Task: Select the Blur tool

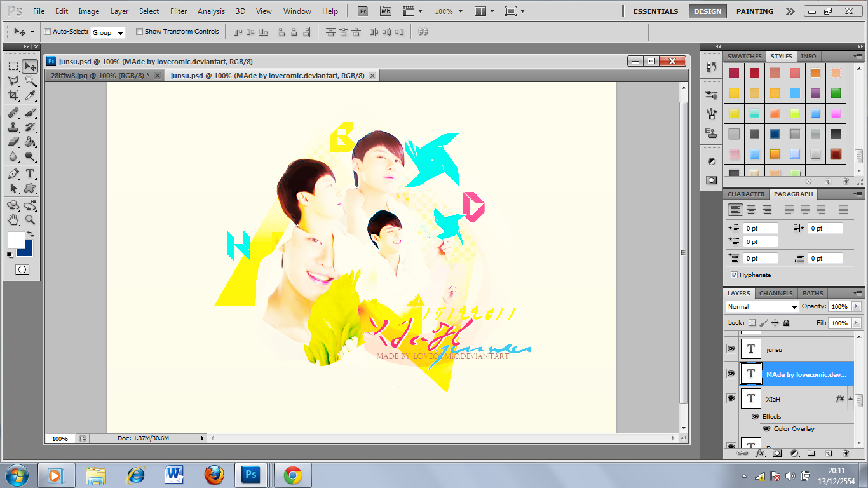Action: pyautogui.click(x=13, y=156)
